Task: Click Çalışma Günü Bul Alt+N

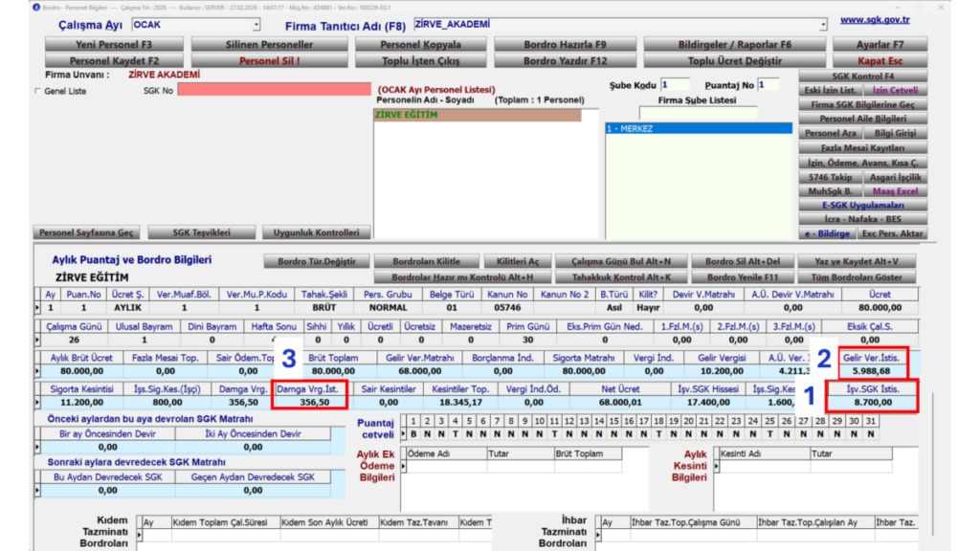Action: click(620, 261)
